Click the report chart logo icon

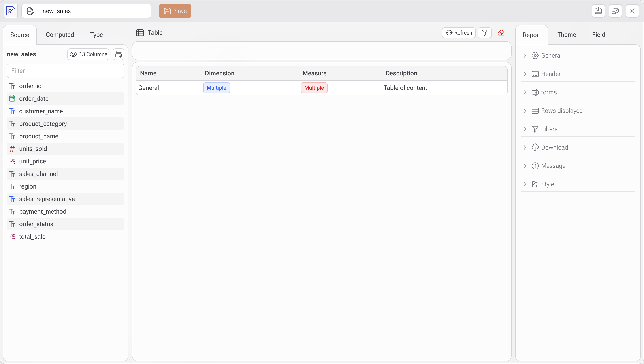pos(11,11)
